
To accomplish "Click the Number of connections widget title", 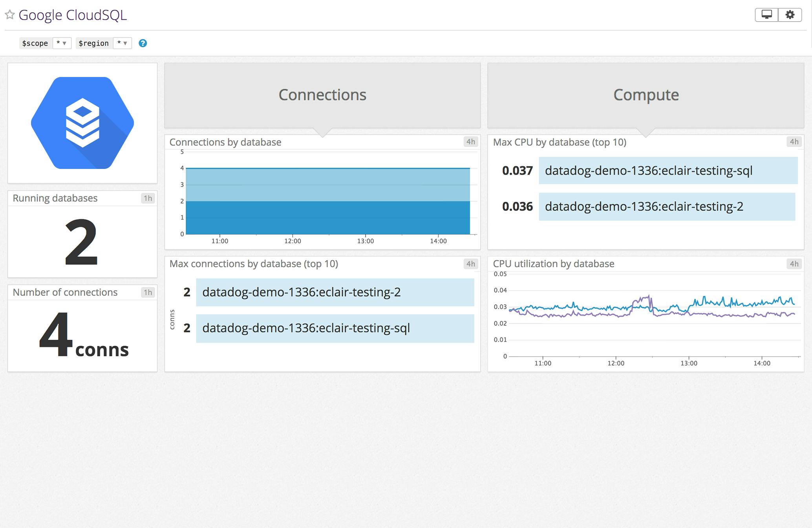I will 65,292.
